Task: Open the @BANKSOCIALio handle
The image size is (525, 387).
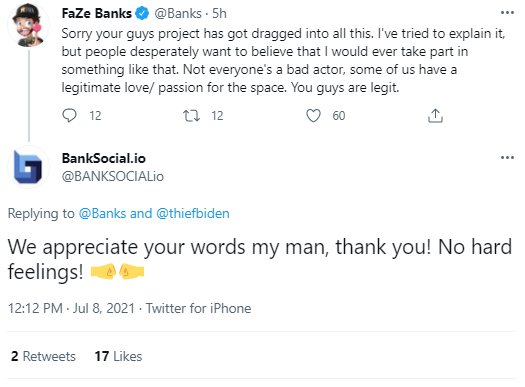Action: point(113,176)
